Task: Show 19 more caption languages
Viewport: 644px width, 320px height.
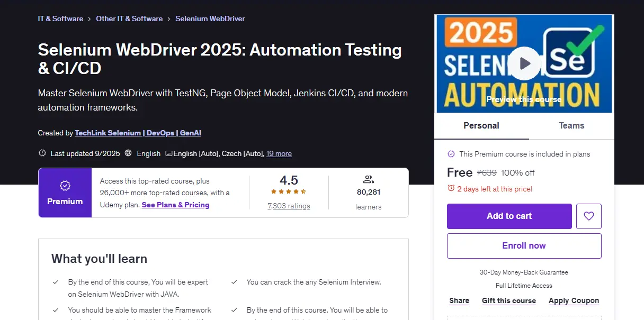Action: pos(279,153)
